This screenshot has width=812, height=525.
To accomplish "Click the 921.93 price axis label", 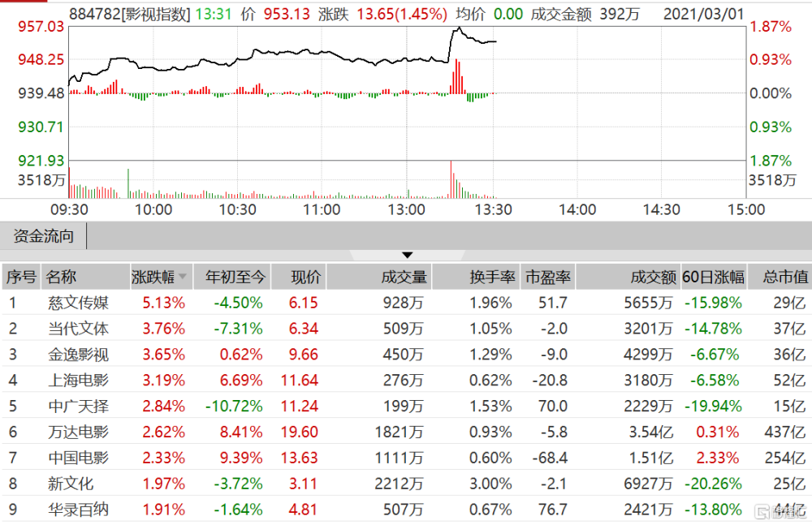I will point(41,161).
